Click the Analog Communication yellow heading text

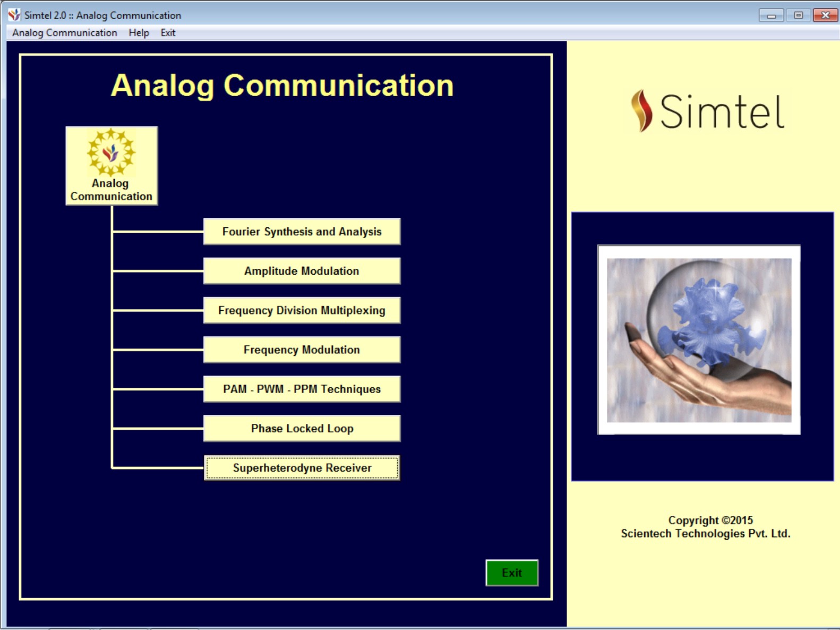282,85
